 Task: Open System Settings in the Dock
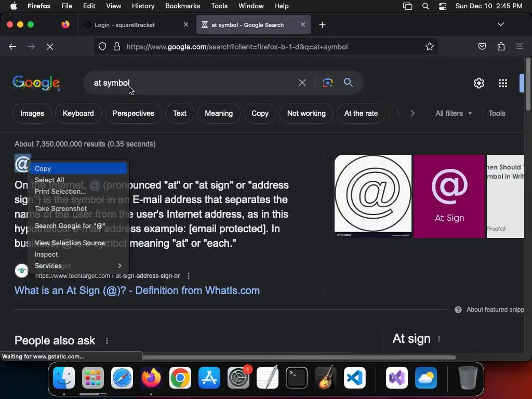238,378
